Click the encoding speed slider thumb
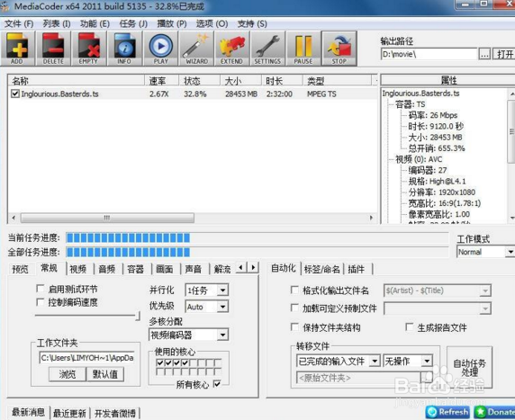The image size is (515, 420). (x=138, y=316)
